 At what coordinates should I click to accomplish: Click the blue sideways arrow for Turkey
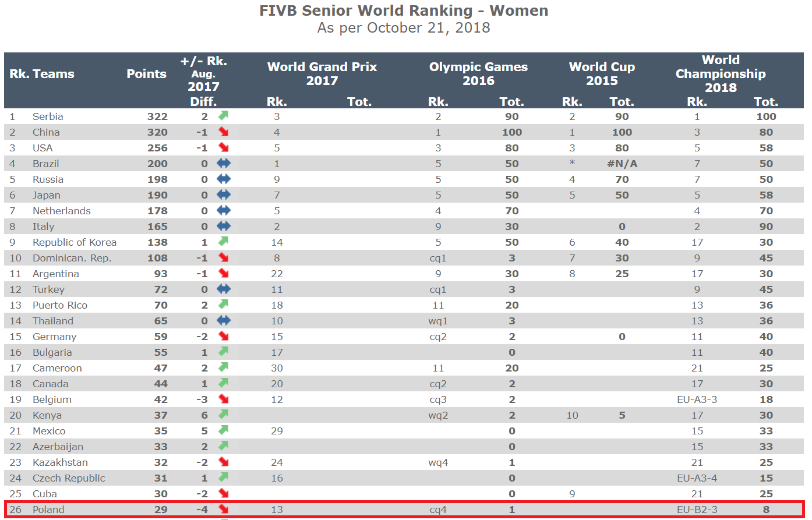223,289
